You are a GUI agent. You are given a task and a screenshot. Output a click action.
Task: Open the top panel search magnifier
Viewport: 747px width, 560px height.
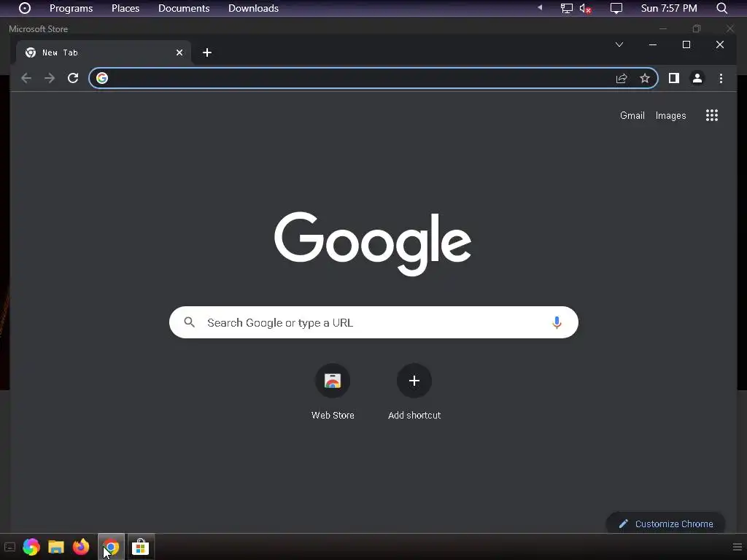pyautogui.click(x=721, y=8)
